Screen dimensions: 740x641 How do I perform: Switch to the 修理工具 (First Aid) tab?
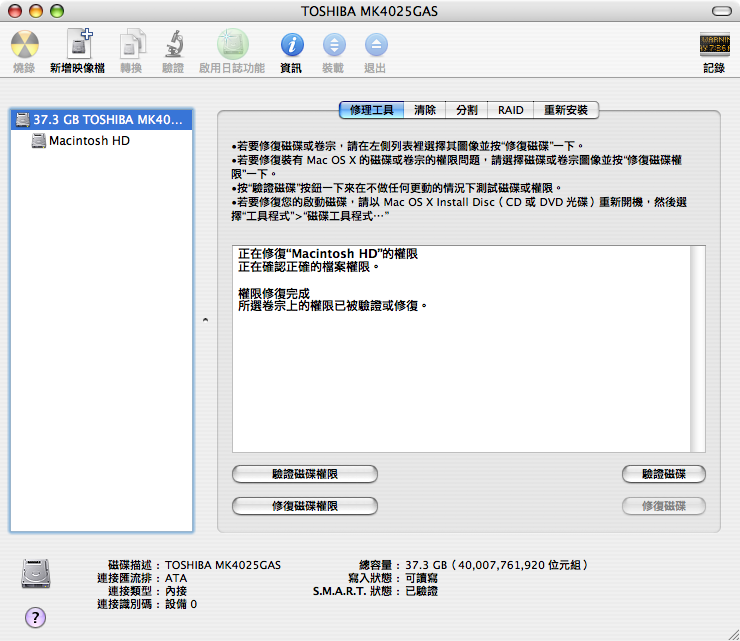pyautogui.click(x=371, y=110)
